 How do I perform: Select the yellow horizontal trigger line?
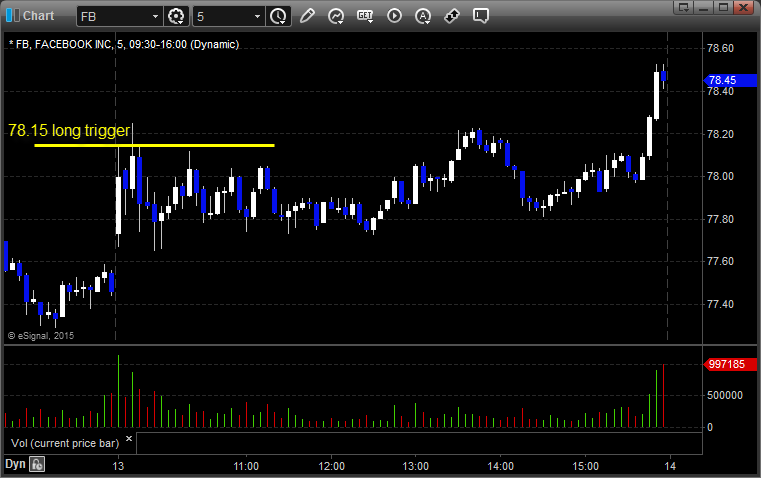click(154, 145)
